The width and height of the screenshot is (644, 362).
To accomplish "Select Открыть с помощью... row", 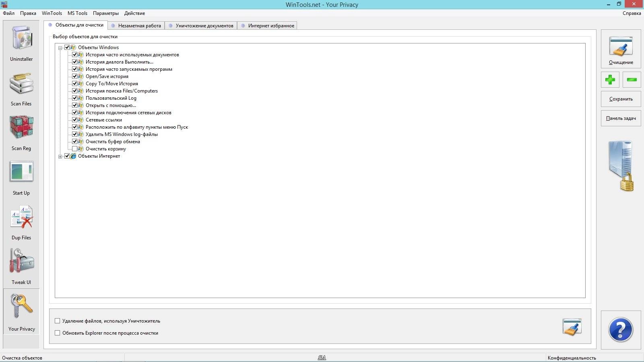I will [x=111, y=105].
